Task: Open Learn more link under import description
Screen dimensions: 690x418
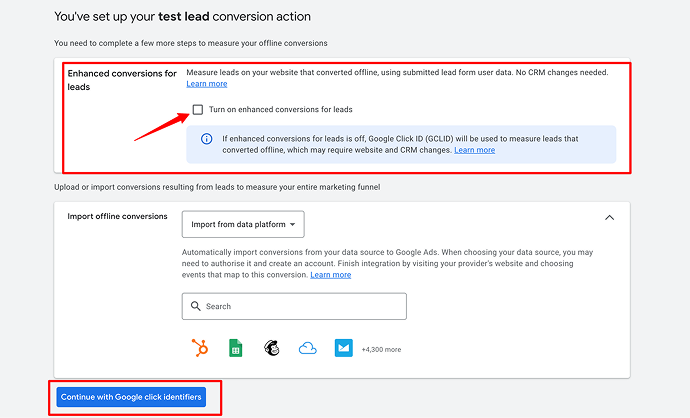Action: click(330, 275)
